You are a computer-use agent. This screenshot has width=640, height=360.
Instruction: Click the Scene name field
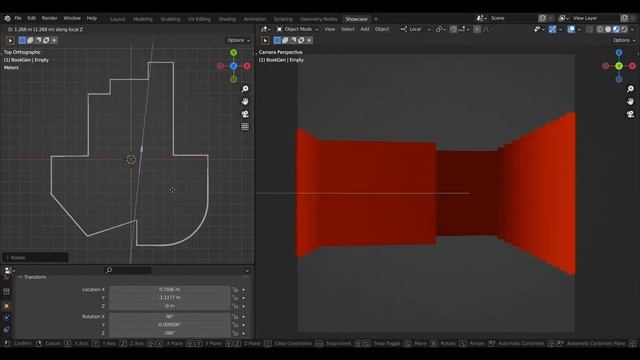(x=512, y=18)
